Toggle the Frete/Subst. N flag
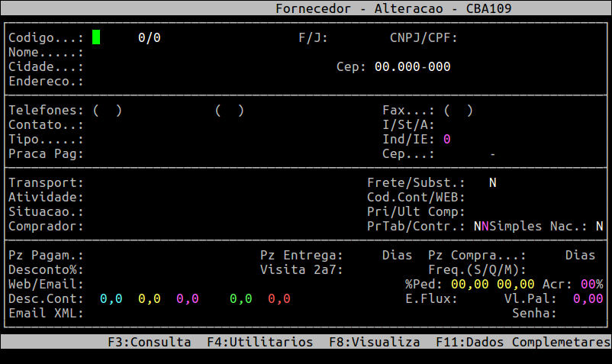Image resolution: width=612 pixels, height=364 pixels. [493, 183]
